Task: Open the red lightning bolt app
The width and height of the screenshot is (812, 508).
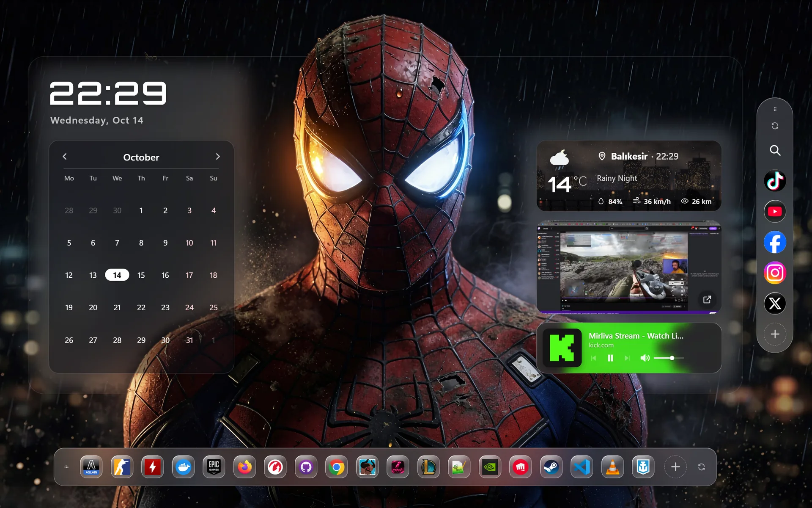Action: (x=153, y=467)
